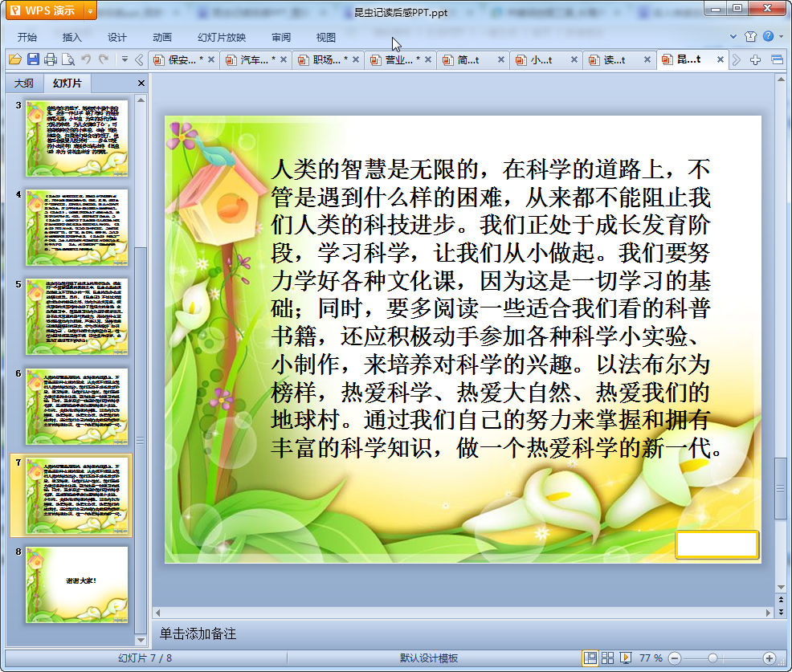Viewport: 792px width, 672px height.
Task: Collapse the ribbon with the chevron icon
Action: [x=733, y=36]
